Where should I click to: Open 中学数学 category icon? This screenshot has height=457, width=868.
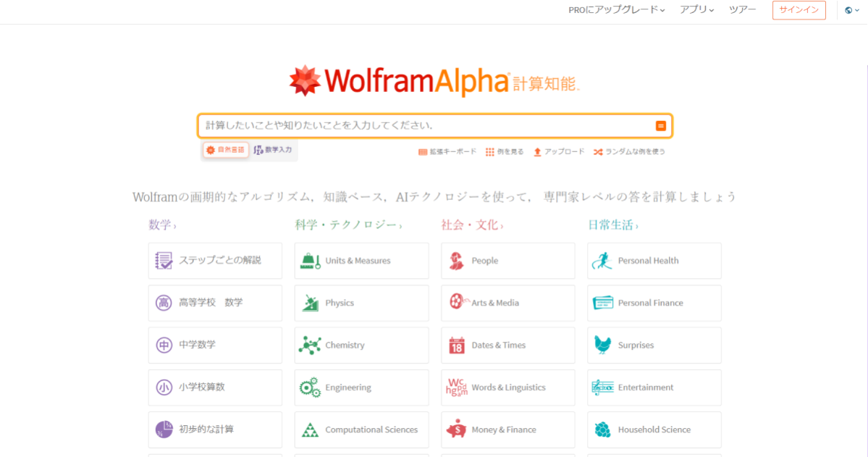coord(164,345)
